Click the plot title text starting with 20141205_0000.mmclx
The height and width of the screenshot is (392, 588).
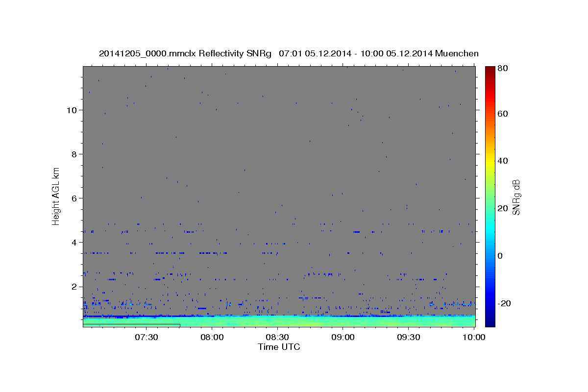[289, 53]
